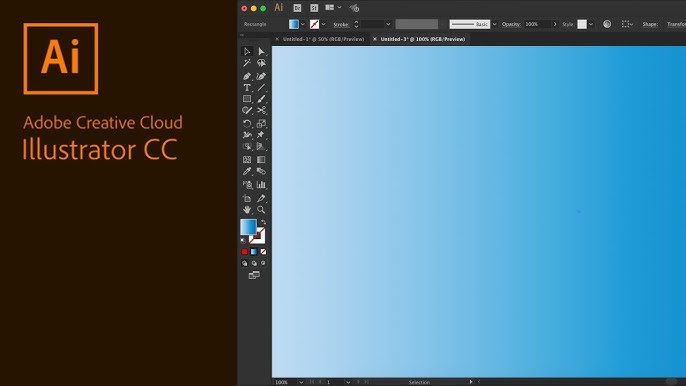Click the Shape label link
This screenshot has width=686, height=386.
(650, 24)
